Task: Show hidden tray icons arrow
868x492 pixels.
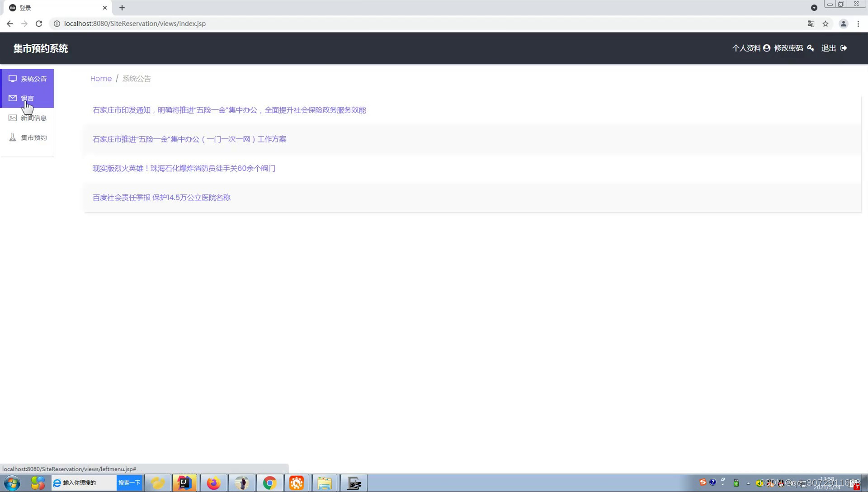Action: 748,483
